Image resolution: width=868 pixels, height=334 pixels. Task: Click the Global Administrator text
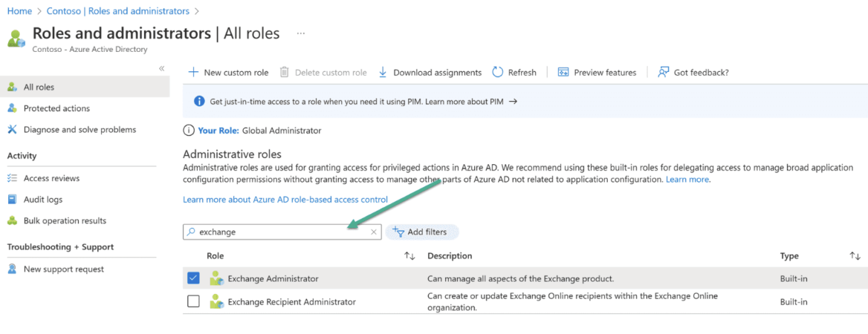tap(282, 131)
